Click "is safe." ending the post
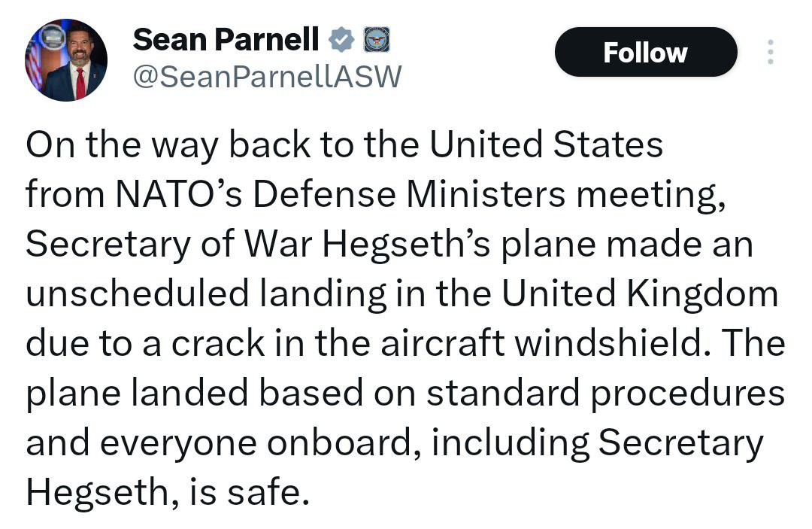The width and height of the screenshot is (812, 529). point(250,492)
